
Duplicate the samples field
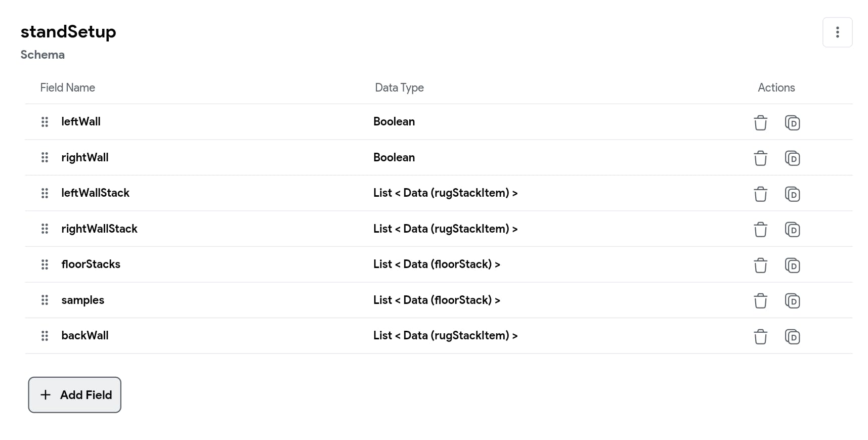click(792, 301)
